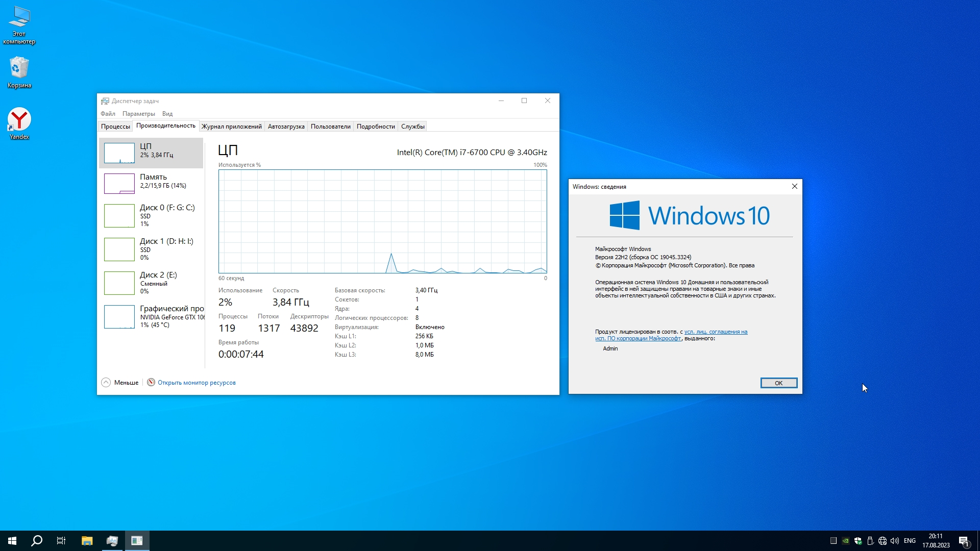Click the Windows Start button

pos(12,541)
